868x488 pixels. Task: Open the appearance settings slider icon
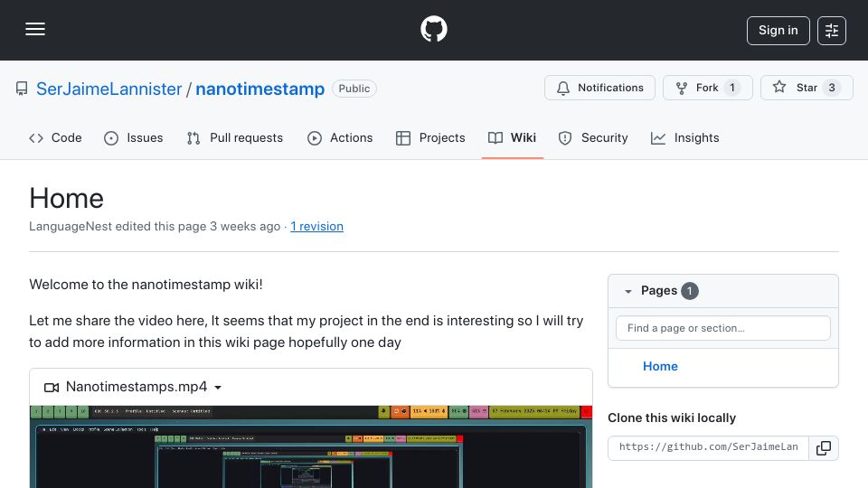[x=832, y=31]
